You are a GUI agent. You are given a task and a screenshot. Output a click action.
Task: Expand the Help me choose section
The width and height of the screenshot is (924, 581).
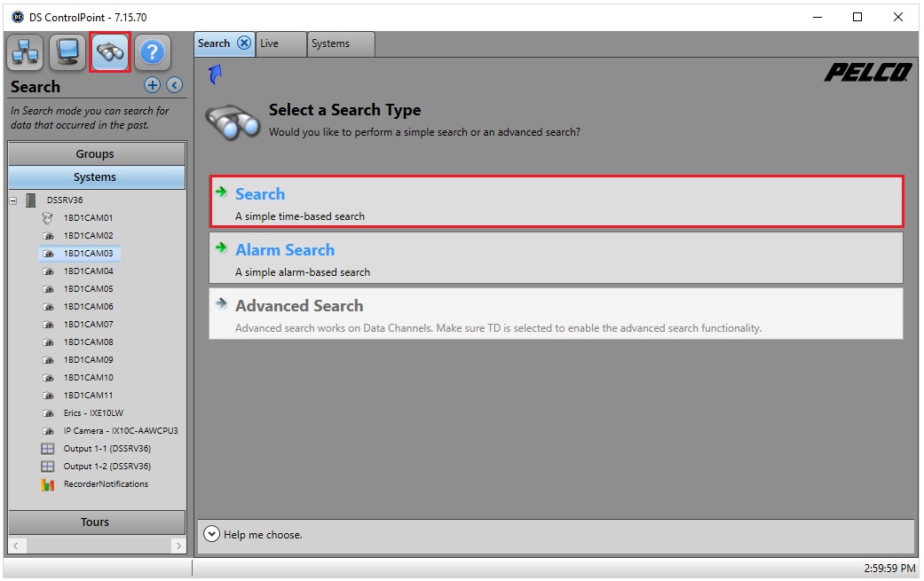(x=212, y=534)
